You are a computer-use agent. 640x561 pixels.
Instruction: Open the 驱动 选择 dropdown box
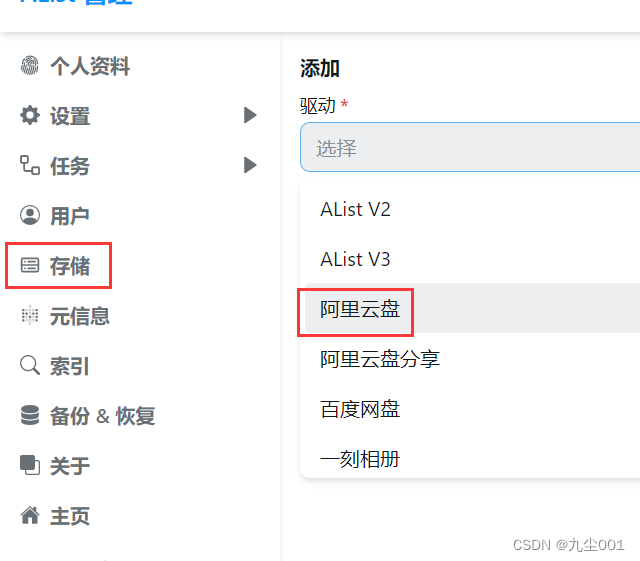(x=470, y=147)
